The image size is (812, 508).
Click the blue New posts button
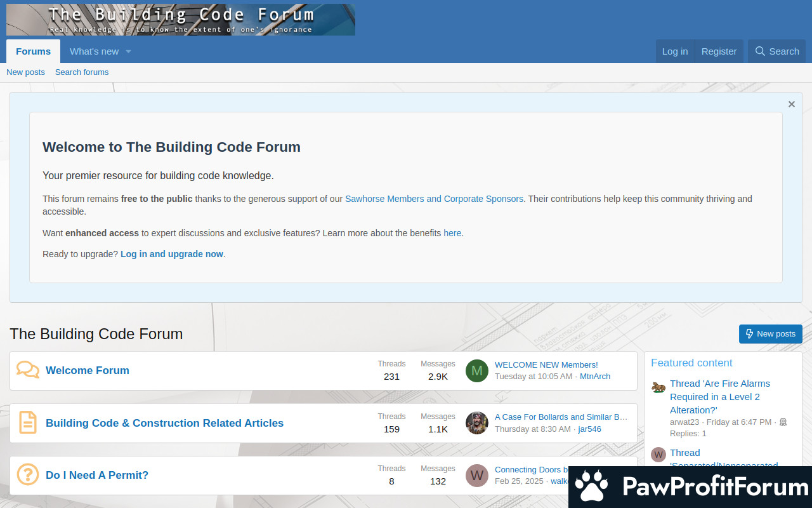click(771, 334)
